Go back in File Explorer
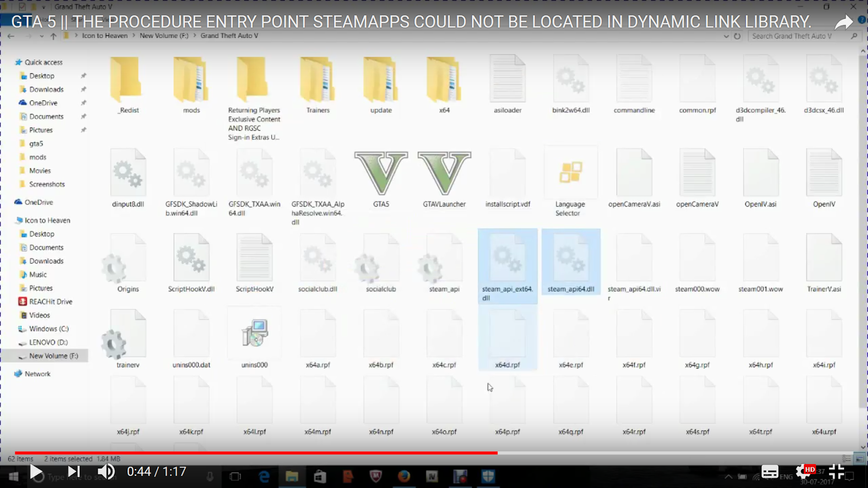The image size is (868, 488). tap(11, 36)
